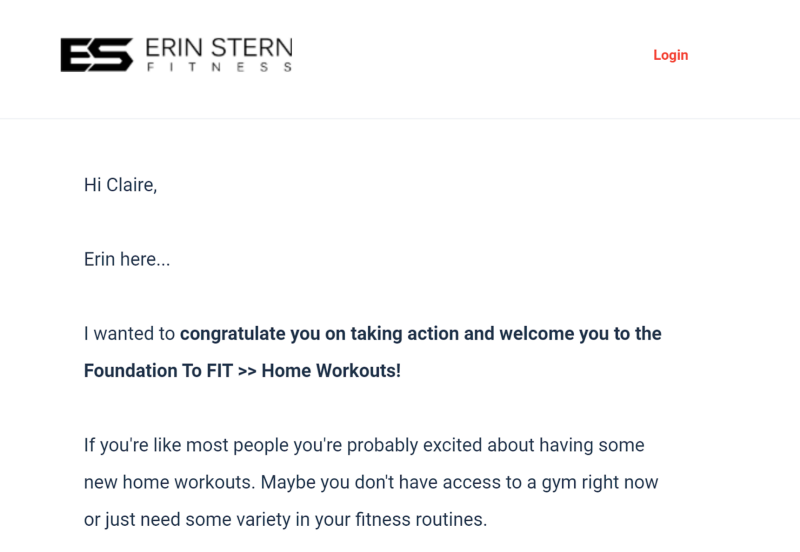800x552 pixels.
Task: Click the bold 'Home Workouts!' text
Action: coord(331,371)
